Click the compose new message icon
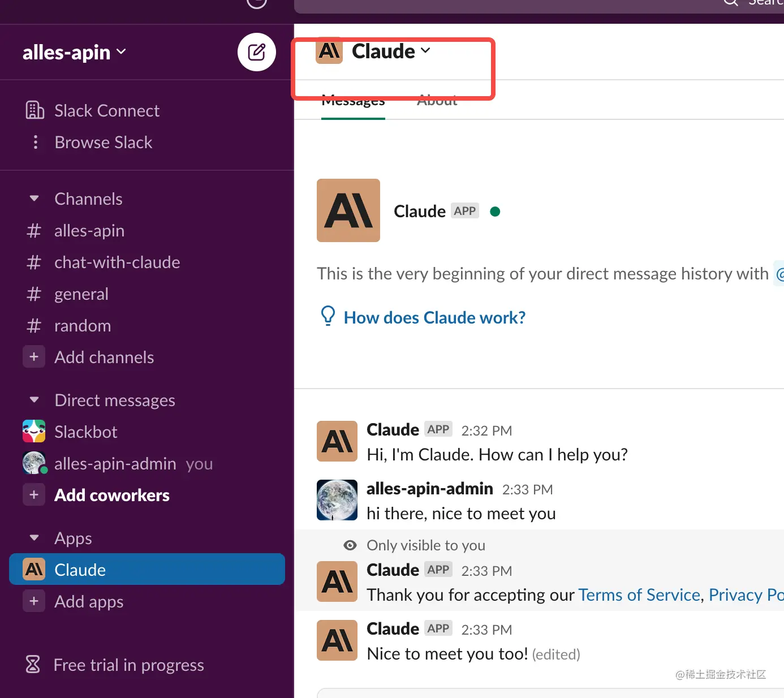 point(257,52)
